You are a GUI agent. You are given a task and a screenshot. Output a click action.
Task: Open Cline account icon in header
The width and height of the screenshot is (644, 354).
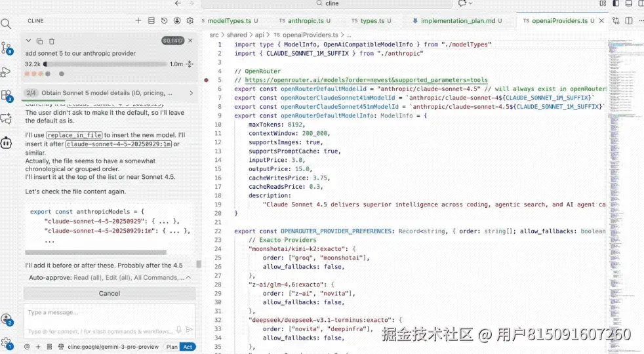(x=177, y=20)
